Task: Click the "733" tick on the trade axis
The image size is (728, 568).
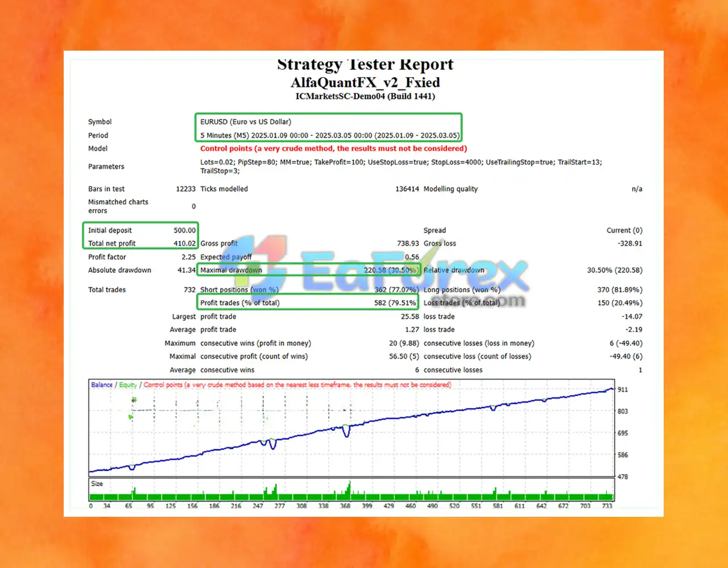Action: point(607,505)
